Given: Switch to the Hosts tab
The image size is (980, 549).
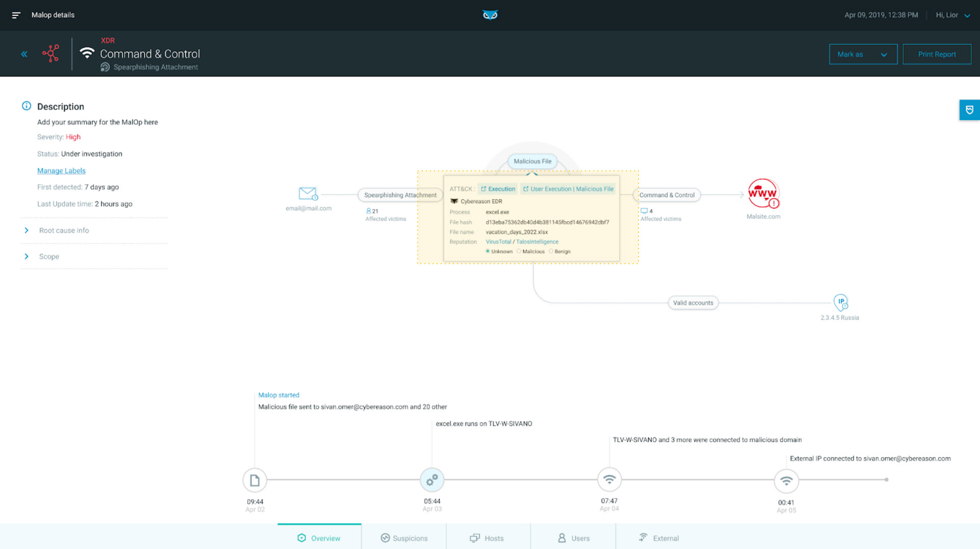Looking at the screenshot, I should (x=488, y=538).
